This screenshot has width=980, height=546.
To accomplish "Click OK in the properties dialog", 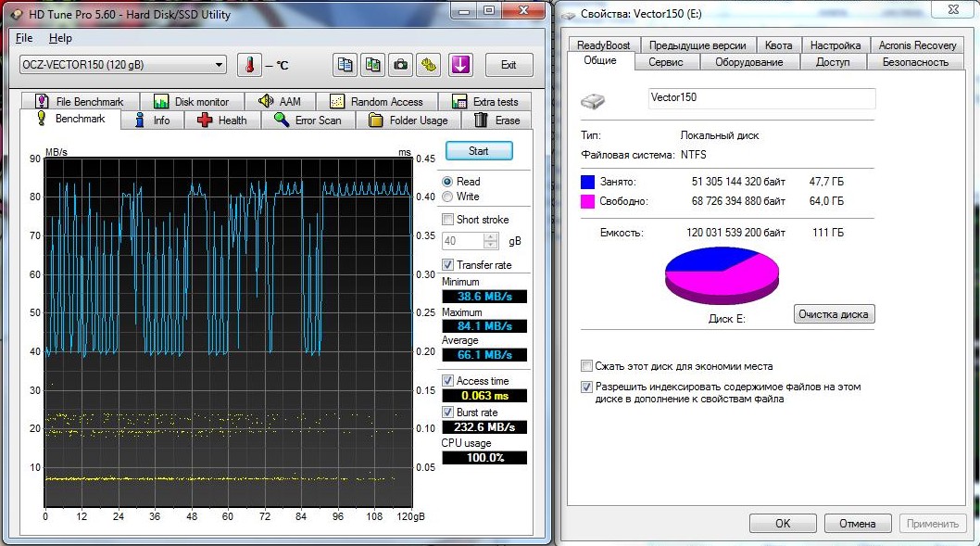I will point(783,524).
